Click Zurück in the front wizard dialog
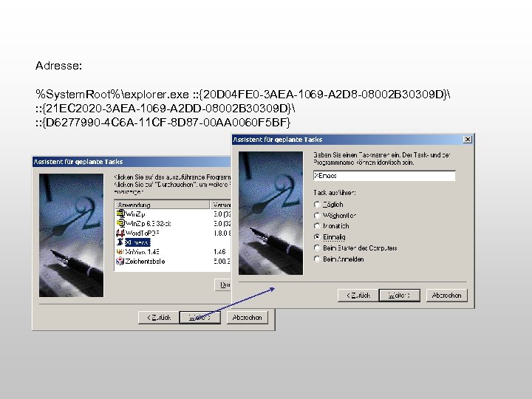Screen dimensions: 532x399 [x=358, y=295]
